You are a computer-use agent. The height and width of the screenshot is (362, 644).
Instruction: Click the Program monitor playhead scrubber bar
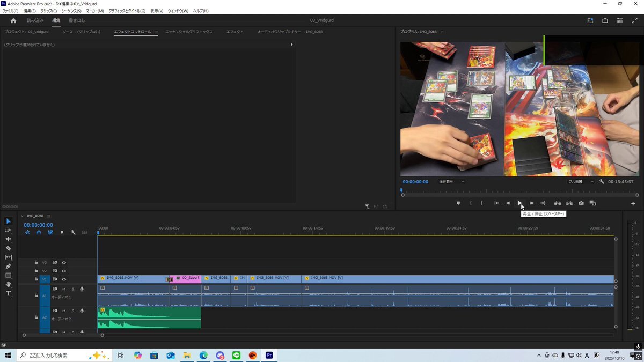pyautogui.click(x=515, y=190)
